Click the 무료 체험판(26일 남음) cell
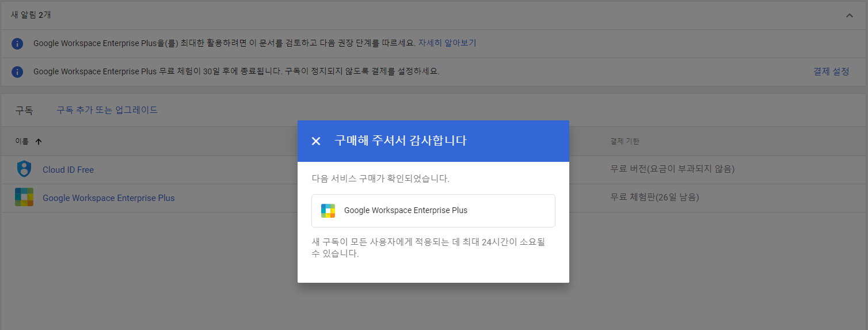This screenshot has width=868, height=330. (x=655, y=198)
